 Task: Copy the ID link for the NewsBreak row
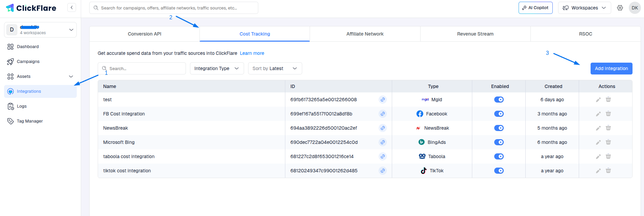point(383,128)
